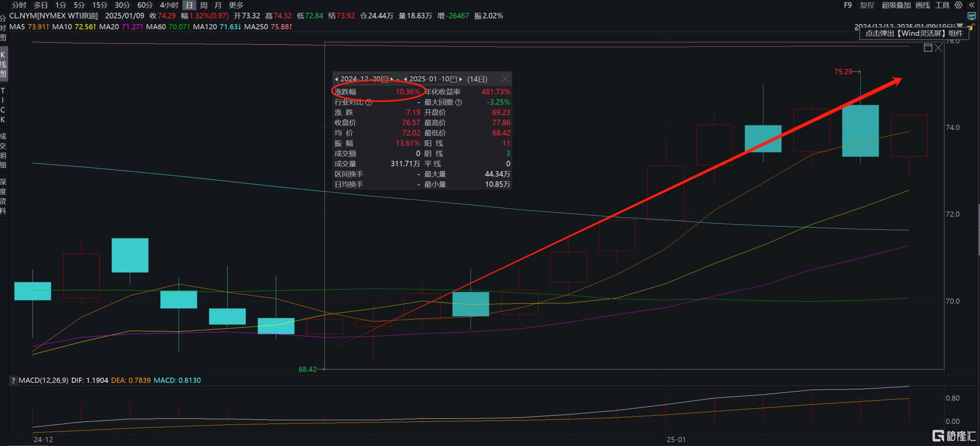Click help icon beside 行业对比
The width and height of the screenshot is (980, 446).
pos(368,102)
